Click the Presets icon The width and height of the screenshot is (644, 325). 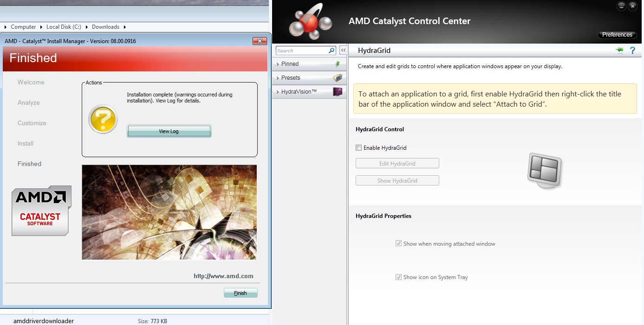tap(338, 78)
